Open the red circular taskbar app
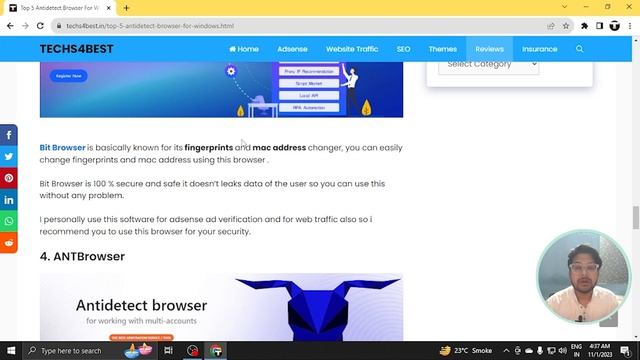 192,351
